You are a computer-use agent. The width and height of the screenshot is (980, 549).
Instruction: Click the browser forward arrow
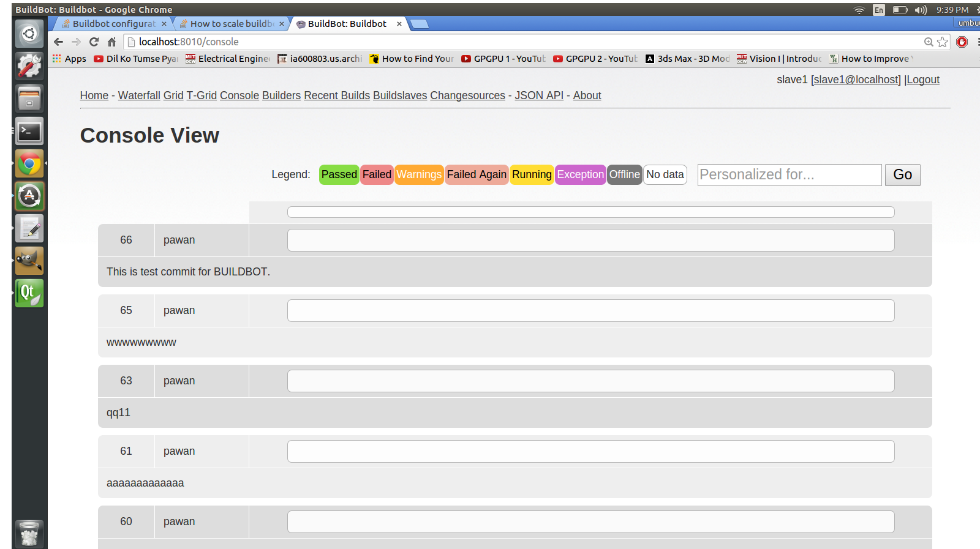pyautogui.click(x=76, y=42)
